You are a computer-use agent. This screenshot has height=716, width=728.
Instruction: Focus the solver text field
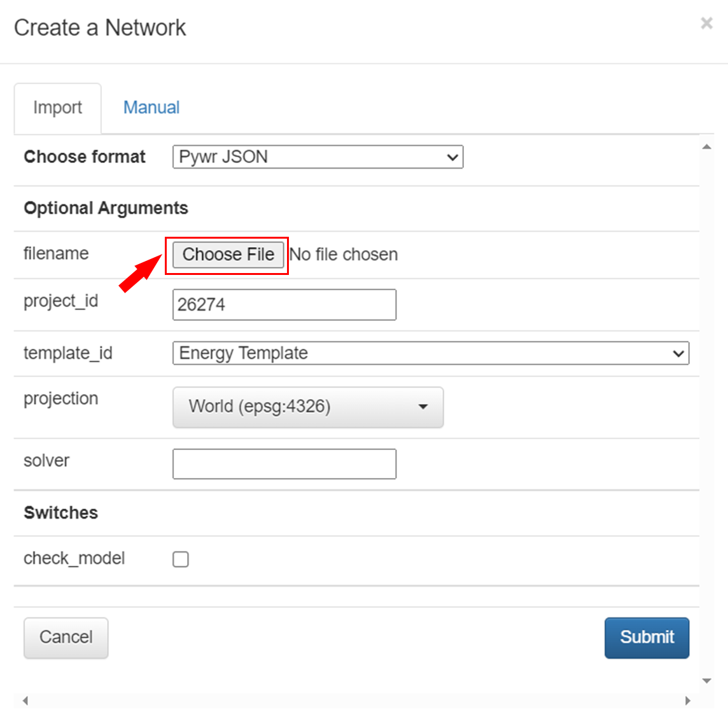pyautogui.click(x=284, y=464)
